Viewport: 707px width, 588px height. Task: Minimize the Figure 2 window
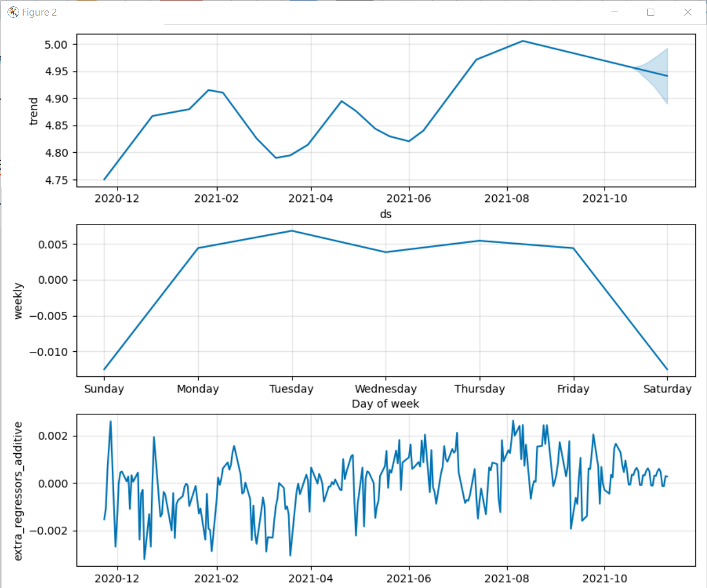coord(614,12)
